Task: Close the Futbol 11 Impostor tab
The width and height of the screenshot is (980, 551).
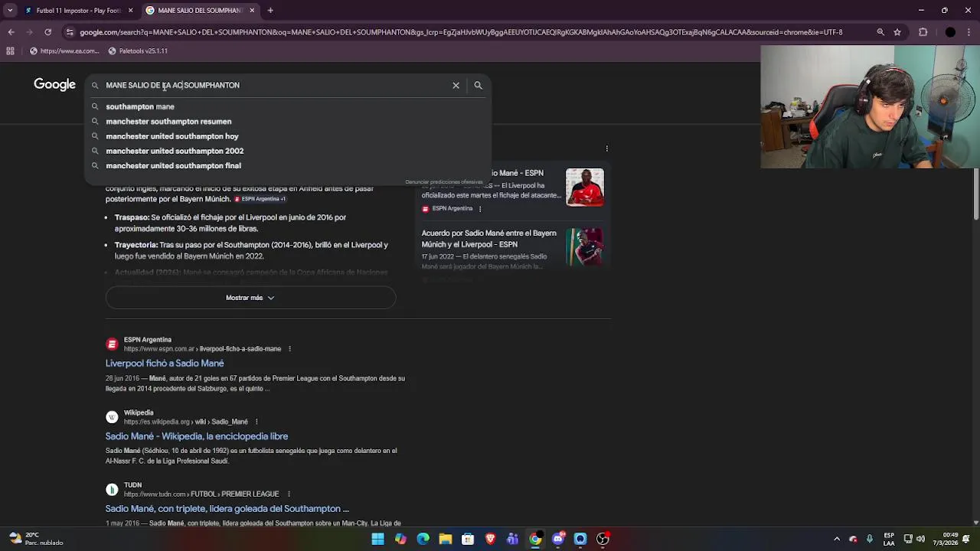Action: tap(130, 11)
